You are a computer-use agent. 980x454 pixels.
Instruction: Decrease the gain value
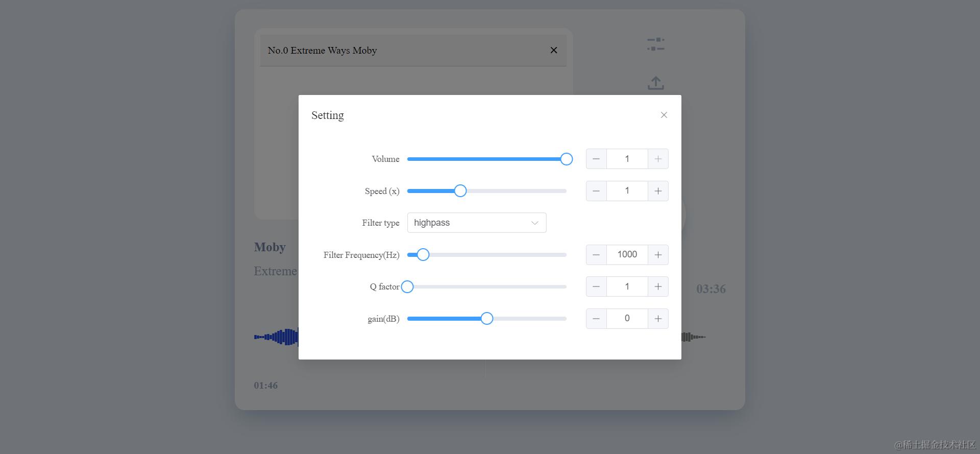click(596, 319)
